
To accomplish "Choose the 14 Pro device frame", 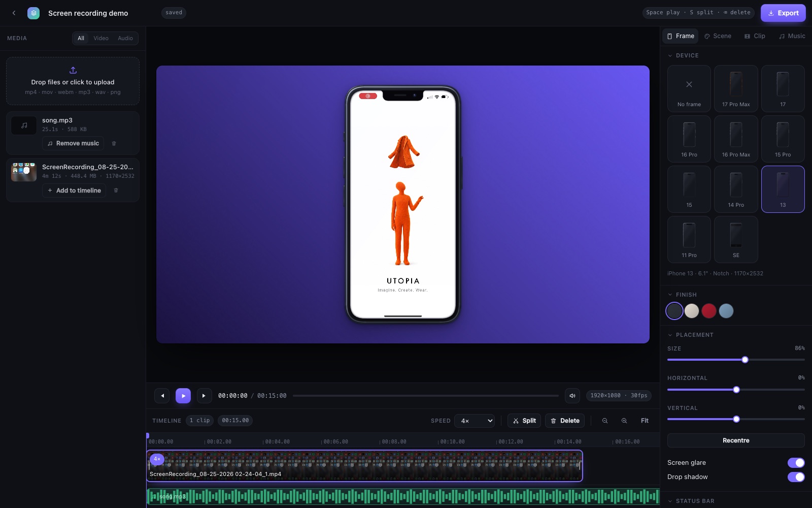I will tap(736, 189).
